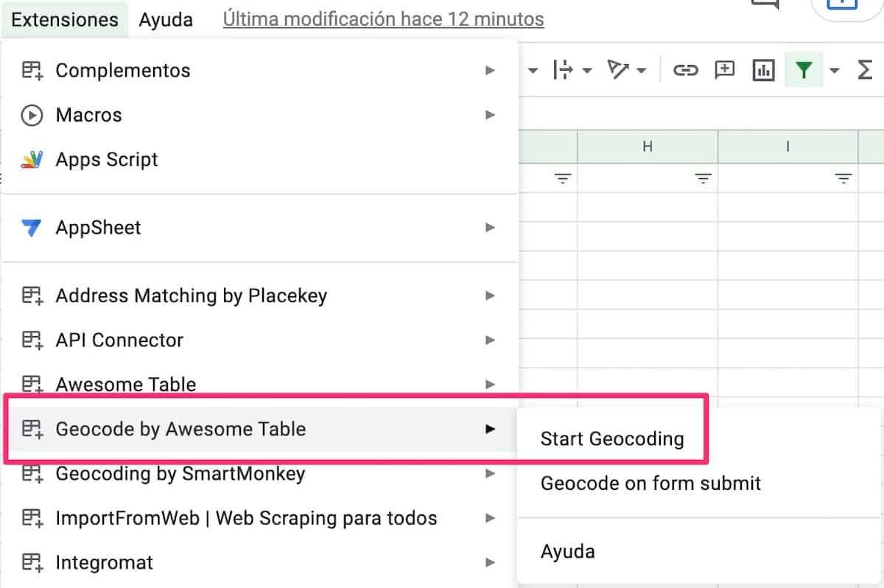Select Geocode on form submit
This screenshot has height=588, width=884.
point(650,483)
